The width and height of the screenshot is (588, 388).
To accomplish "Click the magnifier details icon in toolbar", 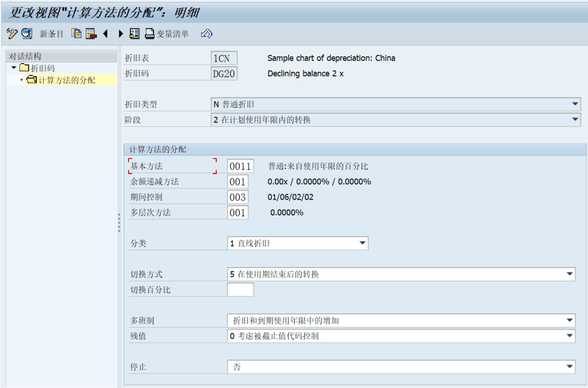I will tap(27, 34).
